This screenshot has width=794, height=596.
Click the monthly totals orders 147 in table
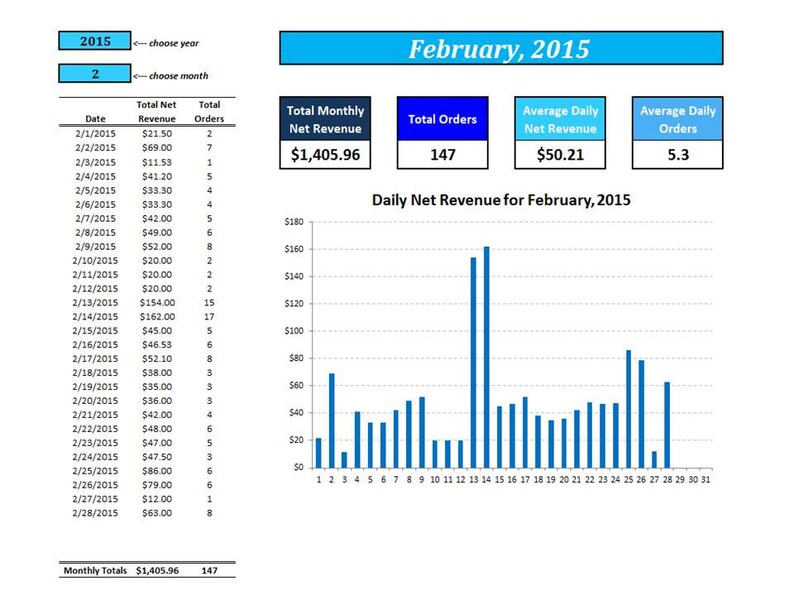(210, 571)
